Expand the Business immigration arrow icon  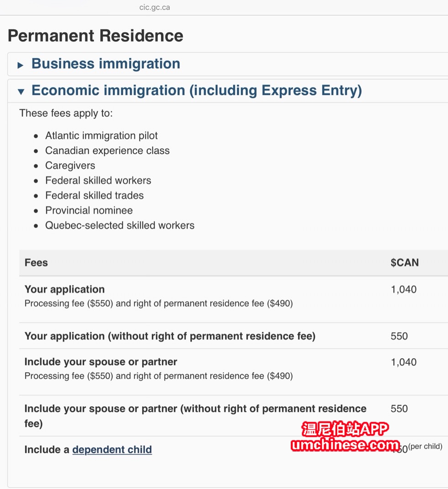(21, 65)
